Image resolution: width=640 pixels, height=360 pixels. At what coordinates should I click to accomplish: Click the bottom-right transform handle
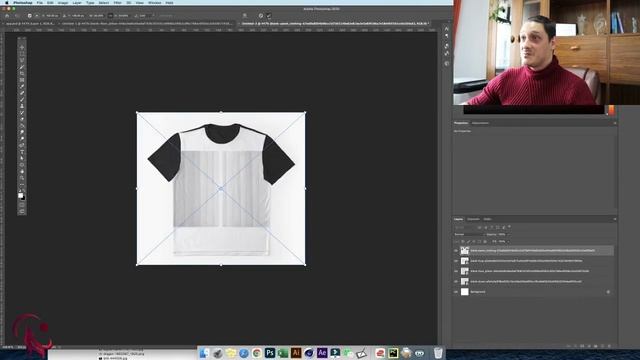pos(305,265)
